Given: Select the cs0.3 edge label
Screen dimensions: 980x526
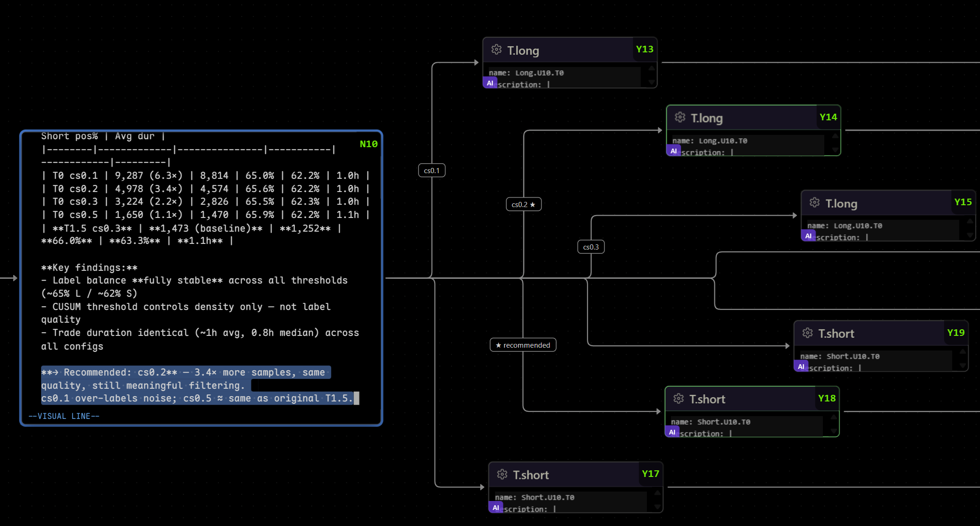Looking at the screenshot, I should pyautogui.click(x=591, y=247).
